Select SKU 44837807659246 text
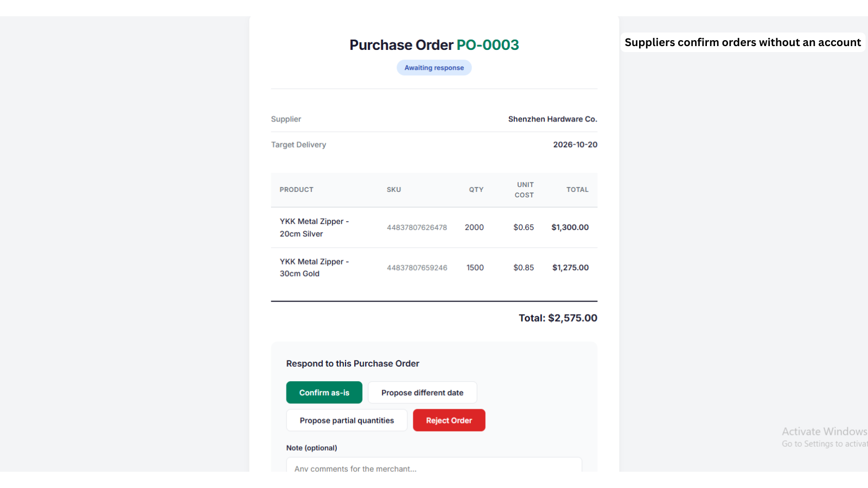This screenshot has width=868, height=488. click(417, 268)
